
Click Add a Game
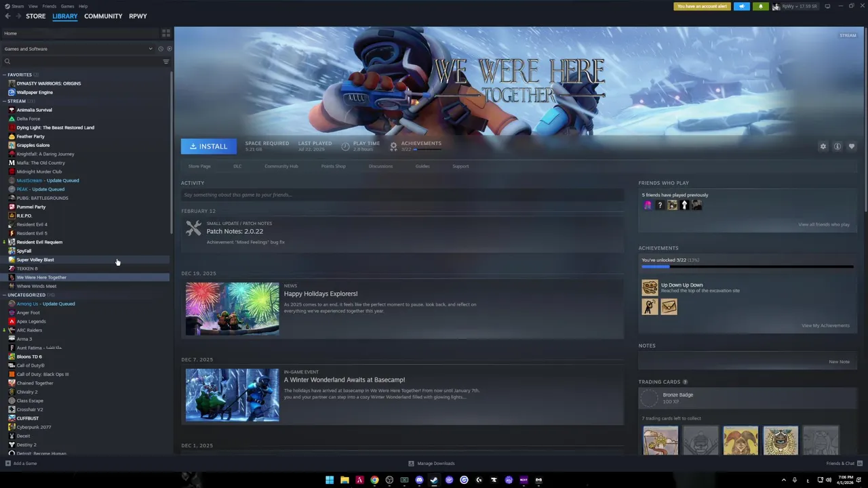click(21, 464)
